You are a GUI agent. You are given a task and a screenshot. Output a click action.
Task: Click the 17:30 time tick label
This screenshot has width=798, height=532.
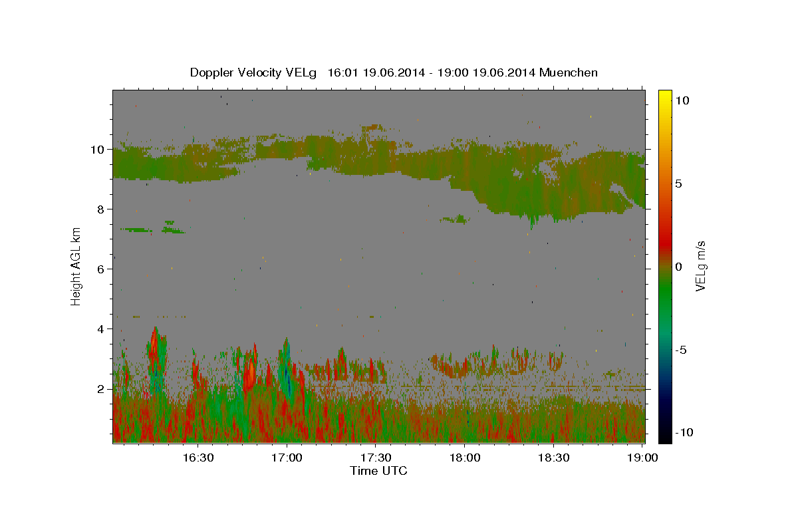[x=375, y=458]
